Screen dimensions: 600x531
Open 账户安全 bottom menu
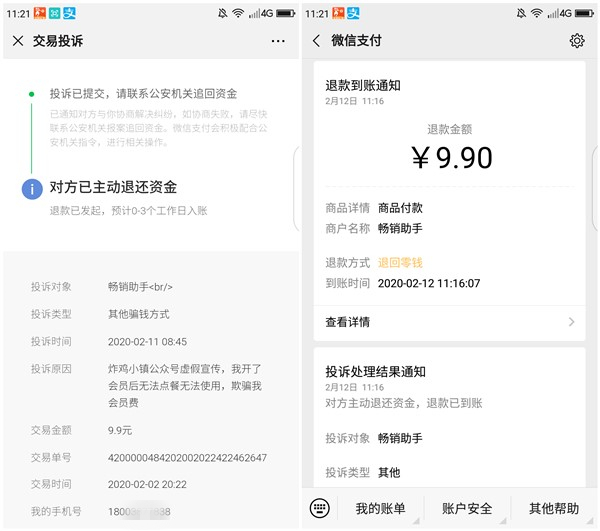coord(467,508)
